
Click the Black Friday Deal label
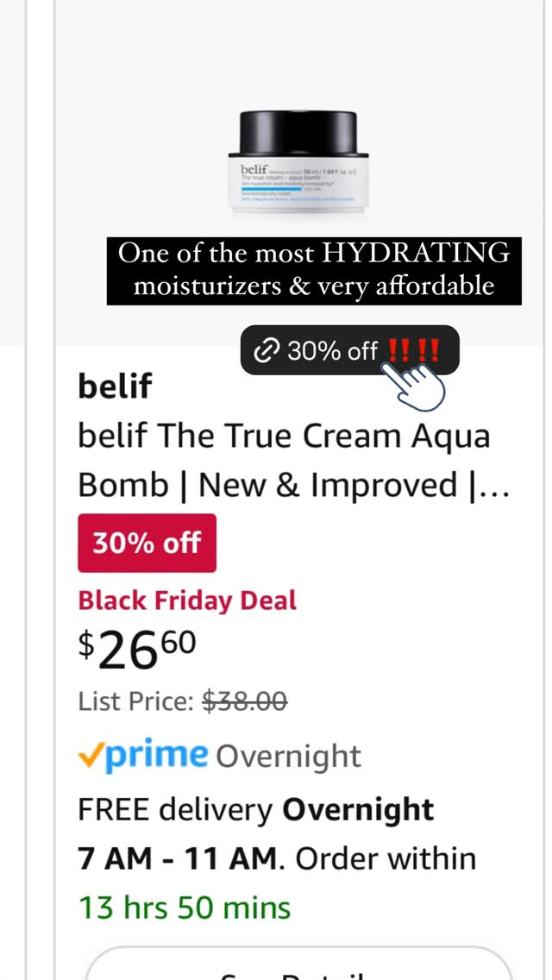tap(187, 600)
